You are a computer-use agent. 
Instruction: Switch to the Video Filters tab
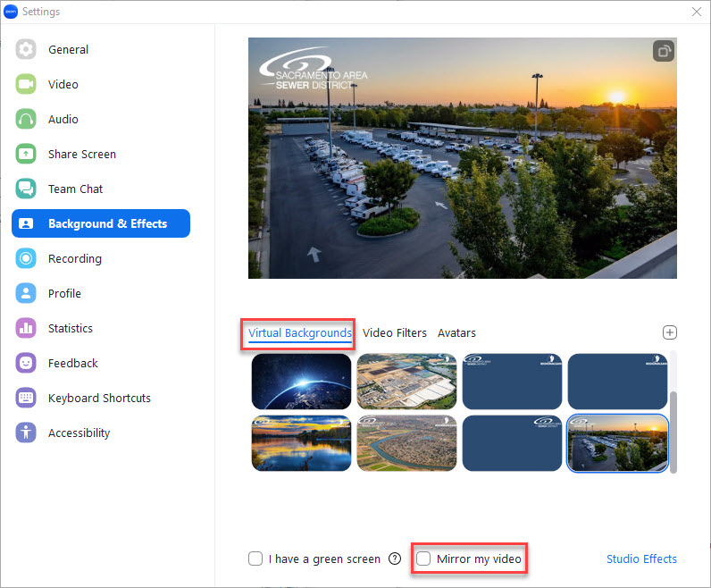click(x=395, y=333)
